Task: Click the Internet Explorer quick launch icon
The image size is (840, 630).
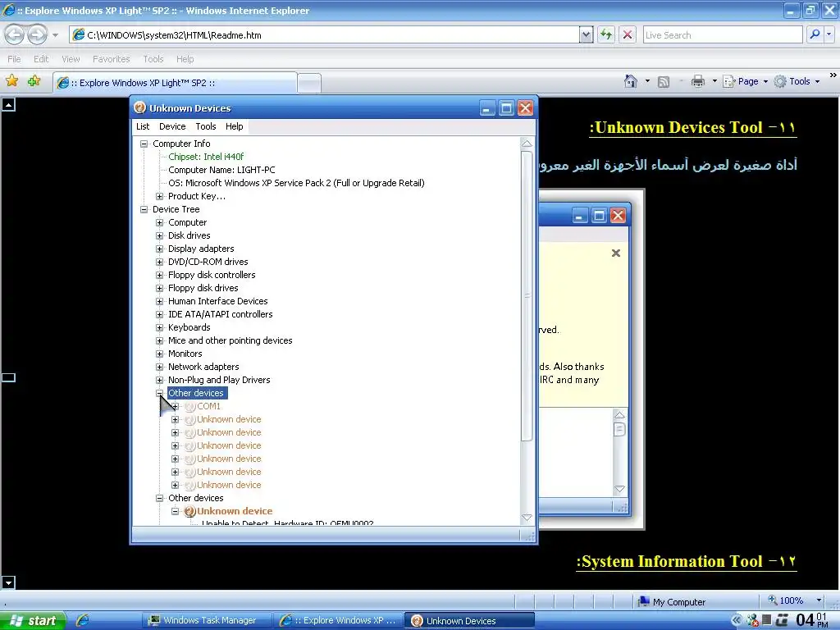Action: click(x=82, y=620)
